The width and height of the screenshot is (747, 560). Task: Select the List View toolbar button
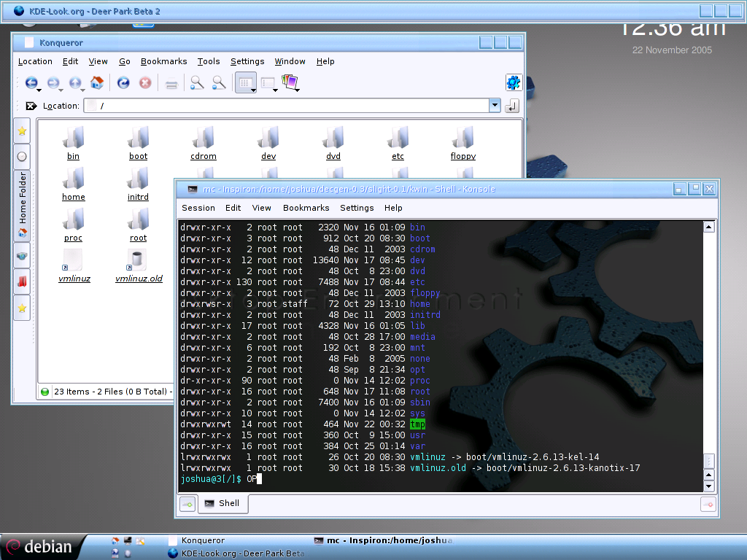point(268,83)
